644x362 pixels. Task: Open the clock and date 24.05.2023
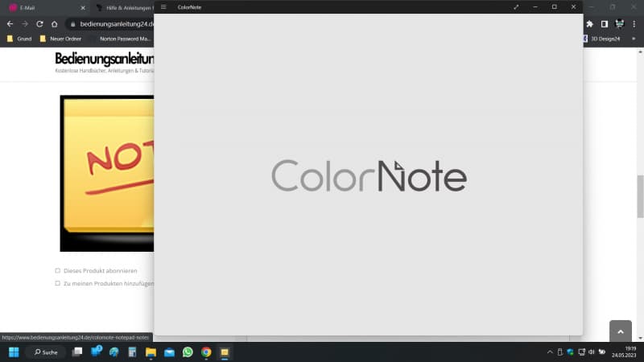point(624,352)
